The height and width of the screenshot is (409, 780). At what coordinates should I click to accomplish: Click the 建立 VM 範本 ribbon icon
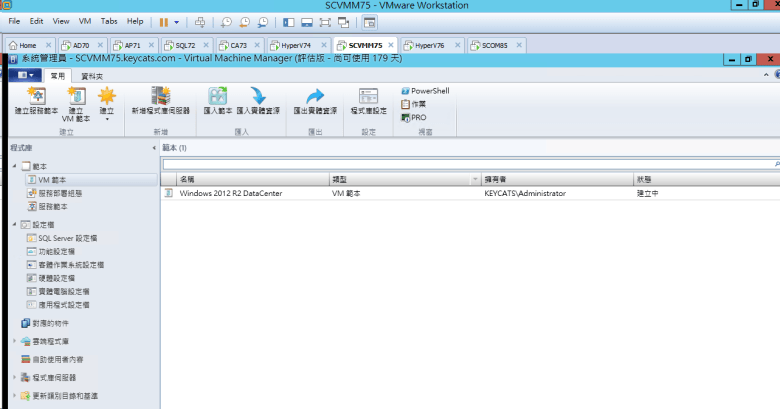point(76,97)
